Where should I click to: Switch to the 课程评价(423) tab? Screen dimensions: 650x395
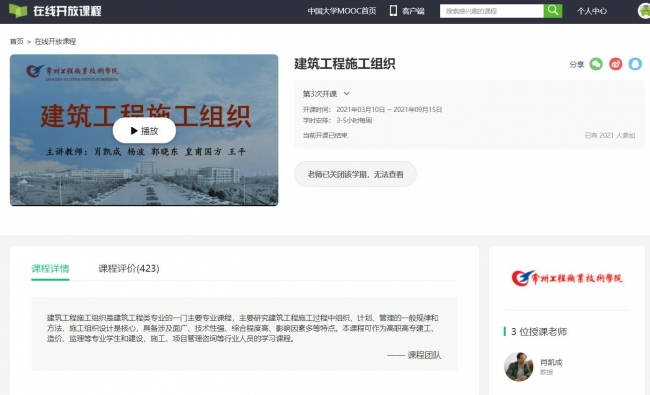[x=129, y=269]
